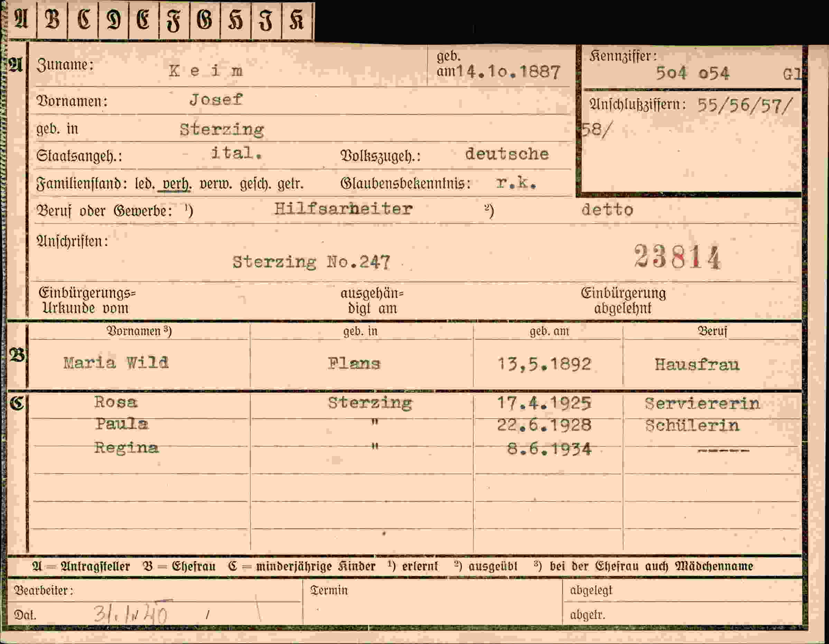Screen dimensions: 829x644
Task: Click the wife's occupation "Hausfrau"
Action: click(697, 365)
